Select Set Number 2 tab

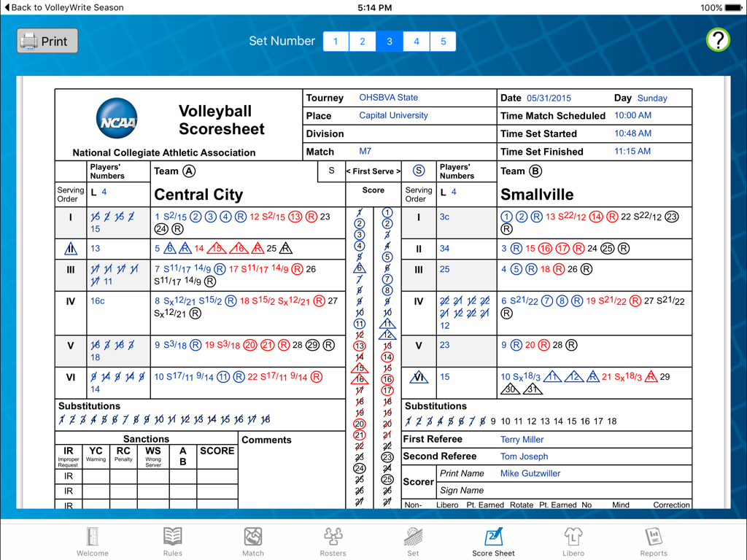[363, 42]
